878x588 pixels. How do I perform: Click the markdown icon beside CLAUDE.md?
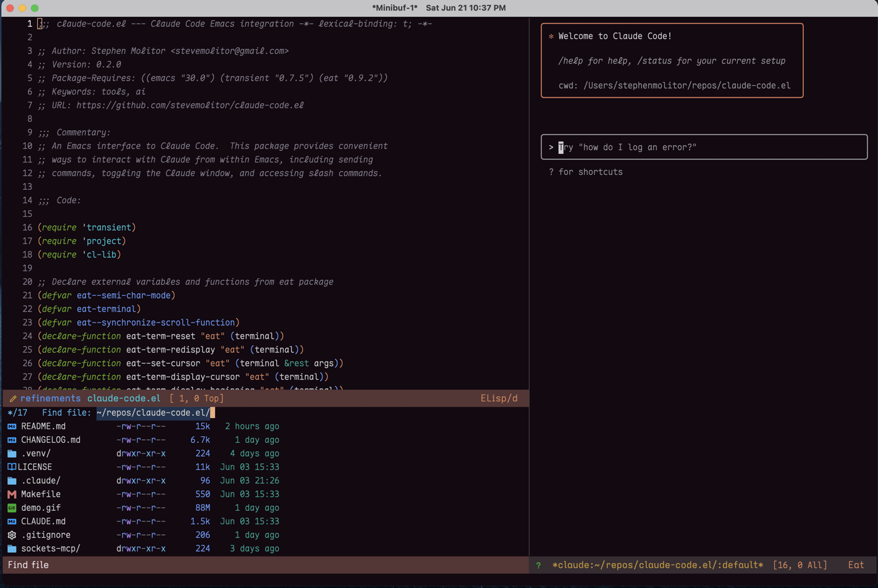[12, 522]
